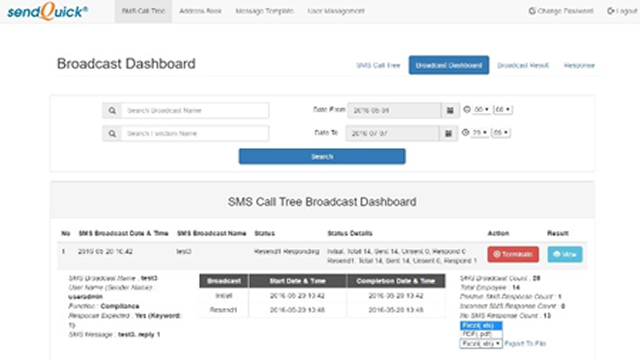640x360 pixels.
Task: Click the Resend1 Responding status cell
Action: tap(287, 251)
